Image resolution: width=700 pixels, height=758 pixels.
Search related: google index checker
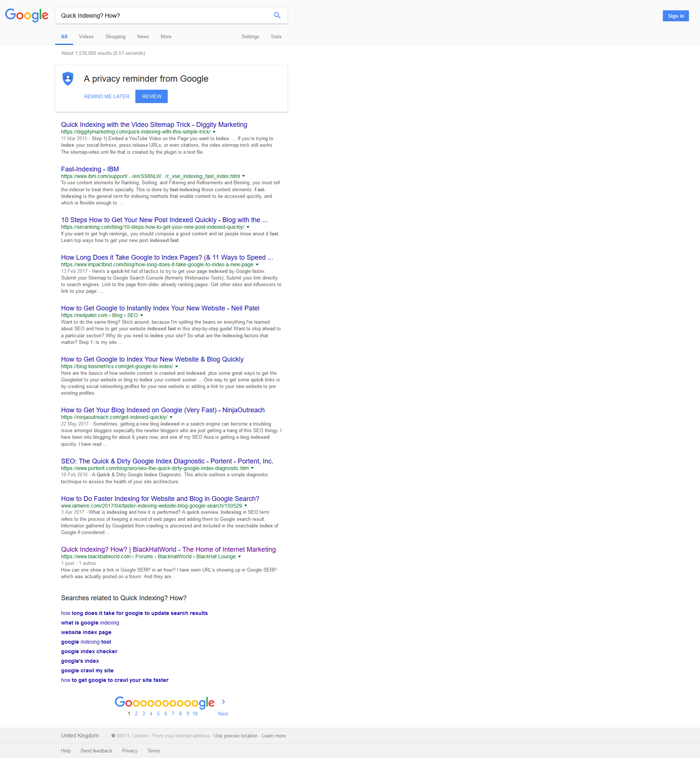click(x=89, y=651)
